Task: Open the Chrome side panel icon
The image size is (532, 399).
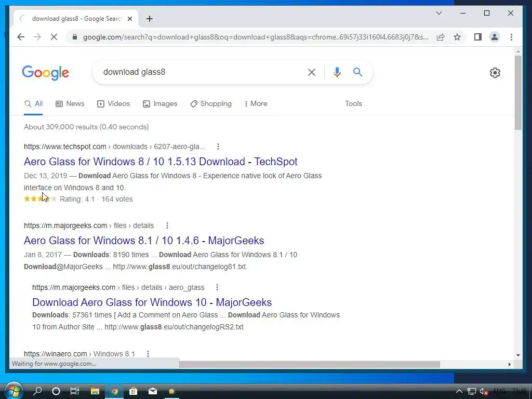Action: (x=478, y=37)
